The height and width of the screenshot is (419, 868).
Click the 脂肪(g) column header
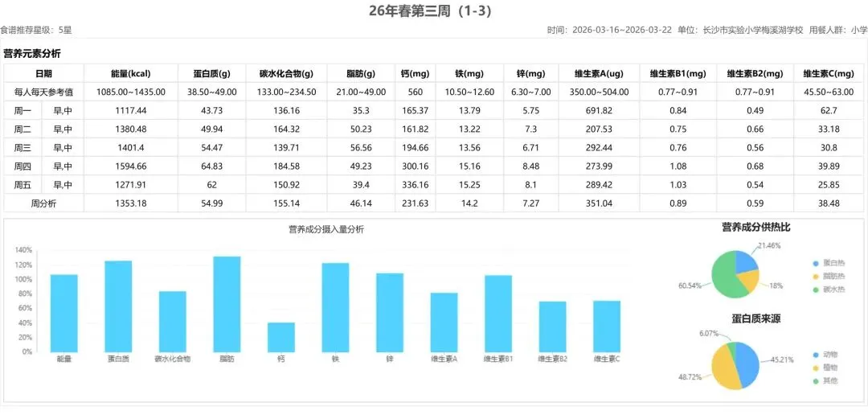coord(361,73)
